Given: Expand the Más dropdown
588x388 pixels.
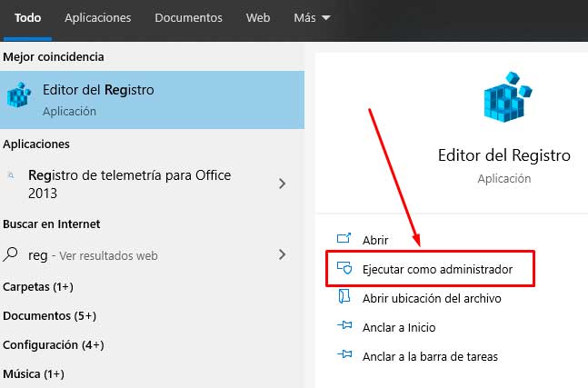Looking at the screenshot, I should coord(312,17).
